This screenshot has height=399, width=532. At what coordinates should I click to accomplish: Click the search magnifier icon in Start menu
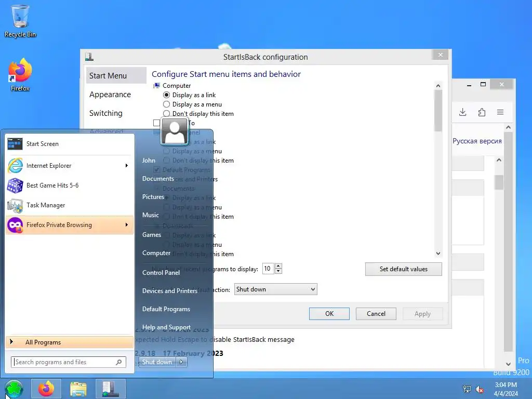click(x=119, y=362)
